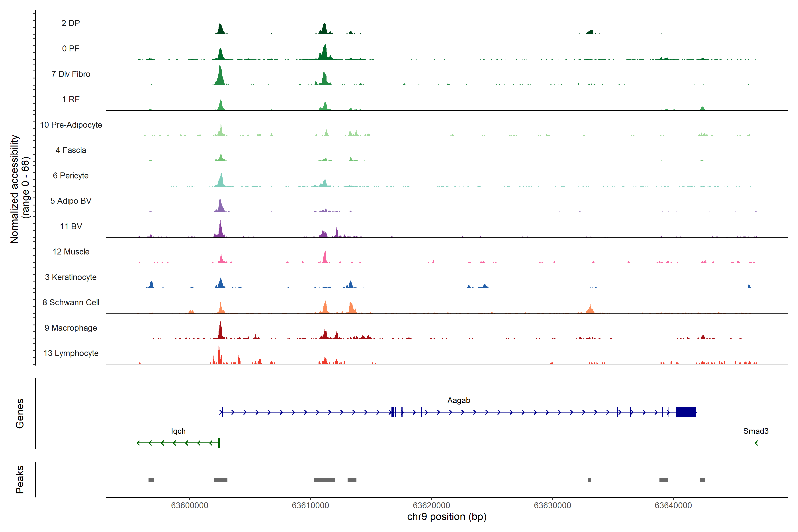Click the Smad3 green arrow marker
Image resolution: width=798 pixels, height=532 pixels.
(756, 443)
